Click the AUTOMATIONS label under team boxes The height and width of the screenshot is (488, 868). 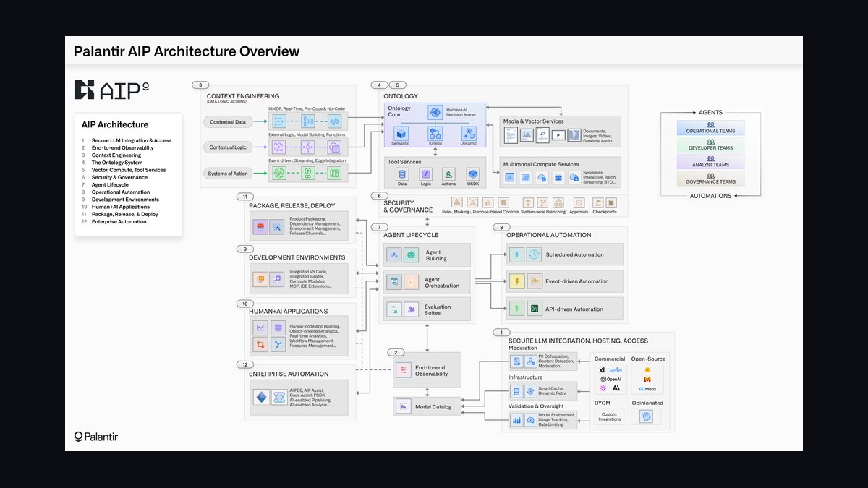(x=710, y=196)
